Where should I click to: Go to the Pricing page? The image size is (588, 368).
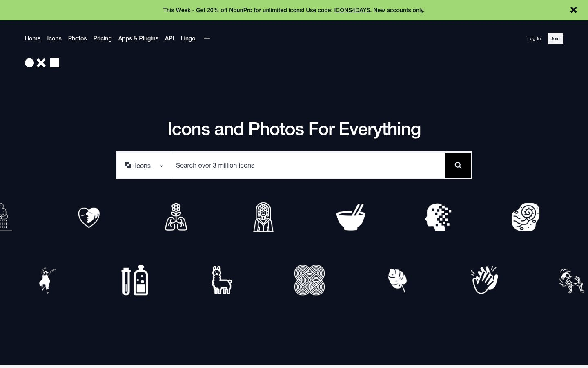[x=102, y=38]
